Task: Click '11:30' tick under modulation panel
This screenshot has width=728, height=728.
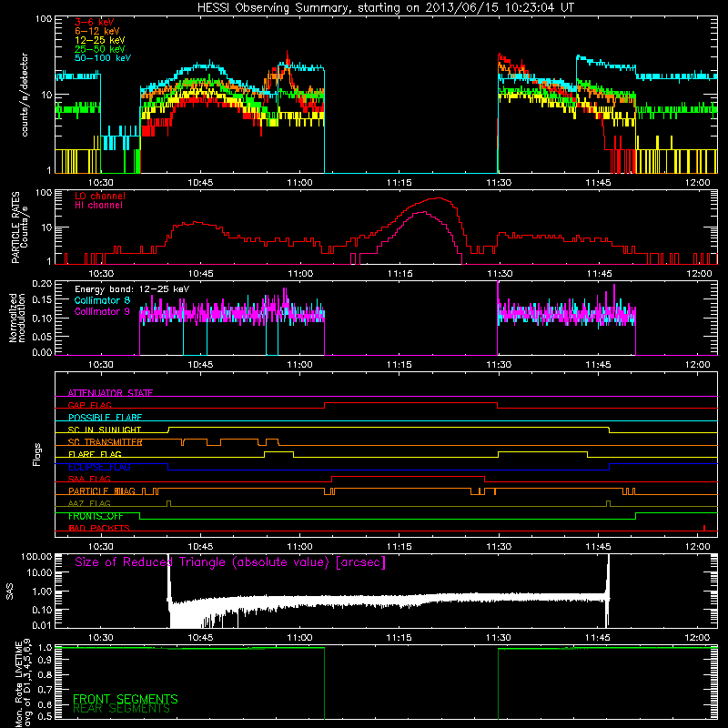Action: point(499,365)
